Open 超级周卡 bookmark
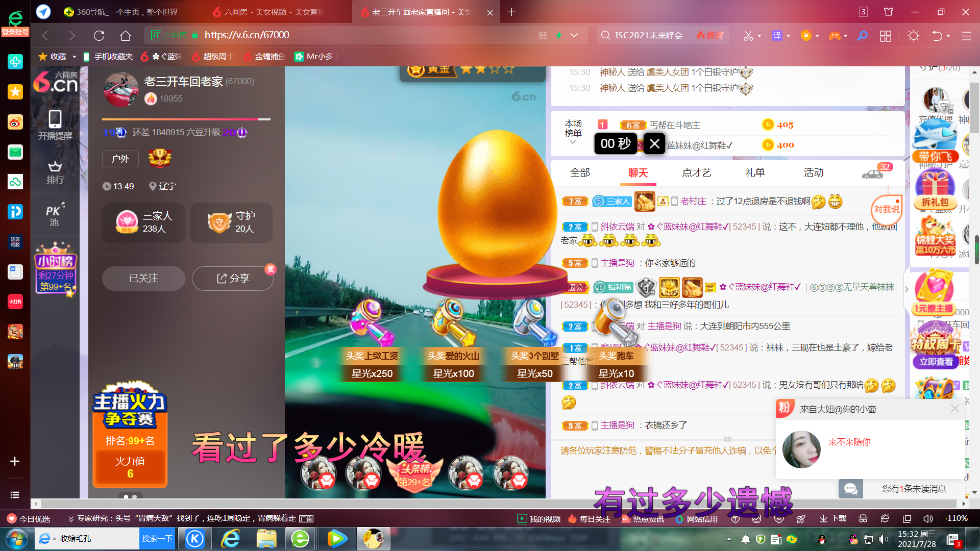 point(213,57)
